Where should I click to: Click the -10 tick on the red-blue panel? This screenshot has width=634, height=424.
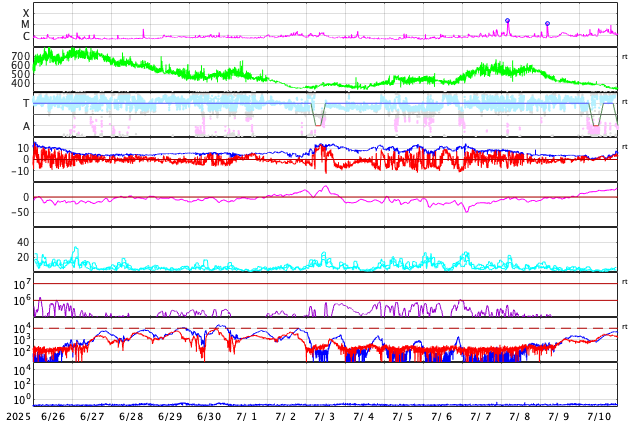point(21,171)
